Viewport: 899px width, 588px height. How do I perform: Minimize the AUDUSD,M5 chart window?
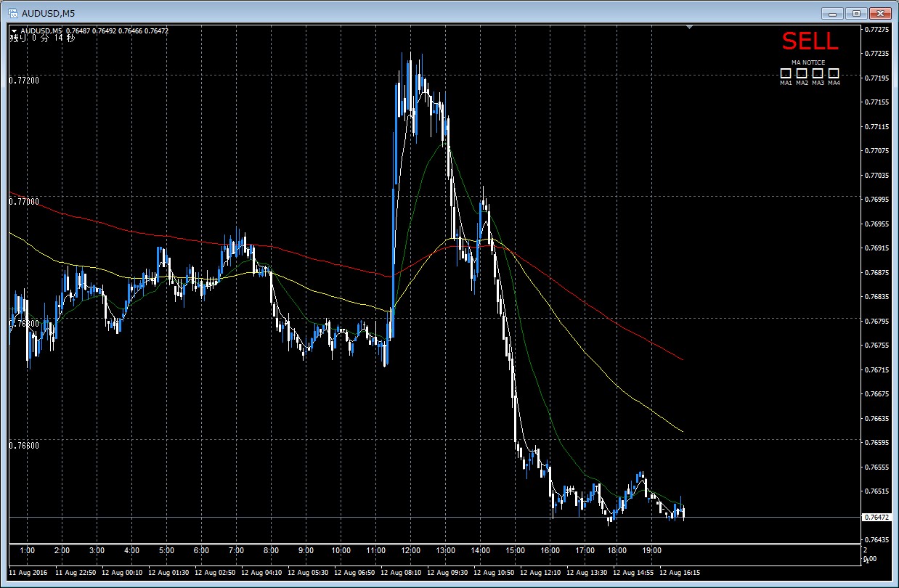click(833, 13)
